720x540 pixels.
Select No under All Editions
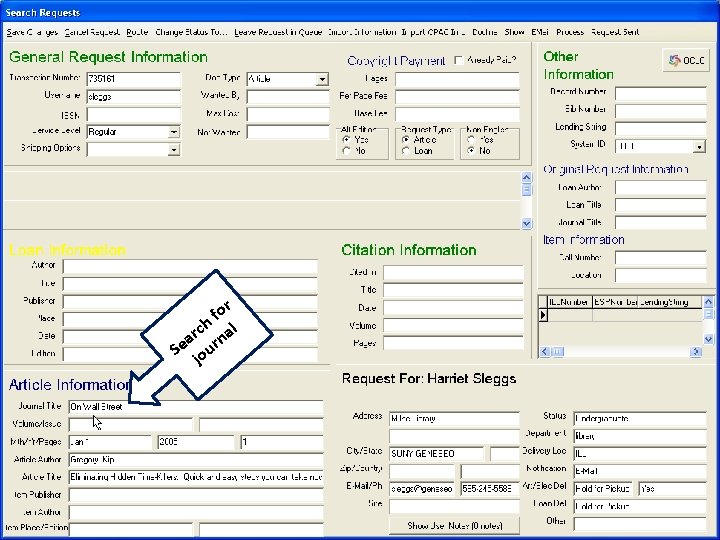coord(347,151)
